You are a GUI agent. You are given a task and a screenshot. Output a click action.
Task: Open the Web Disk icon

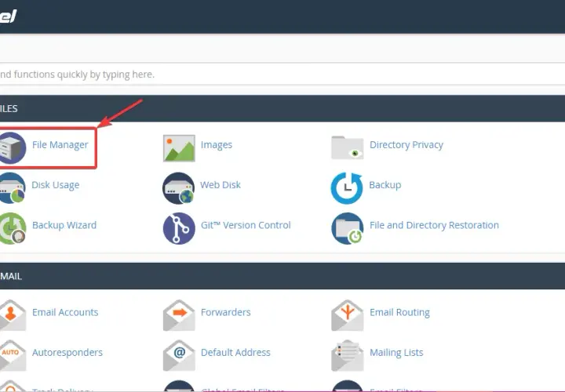pos(179,188)
